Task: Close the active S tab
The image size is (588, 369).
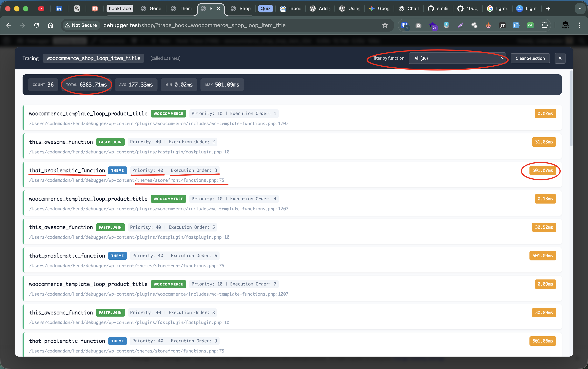Action: coord(219,9)
